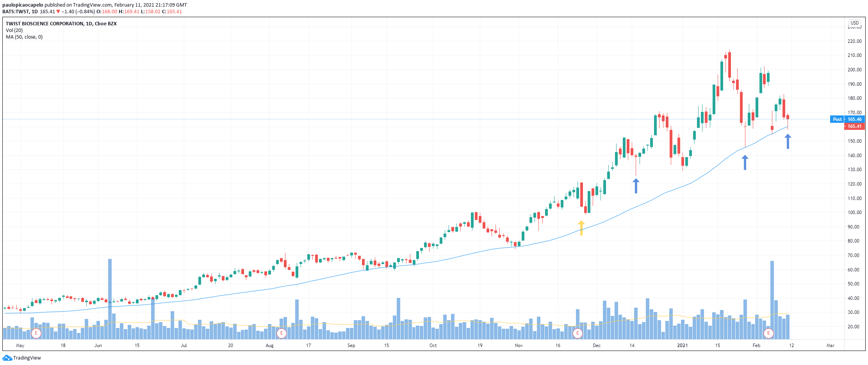Click the 210.00 price axis label
Viewport: 868px width, 365px height.
point(855,55)
